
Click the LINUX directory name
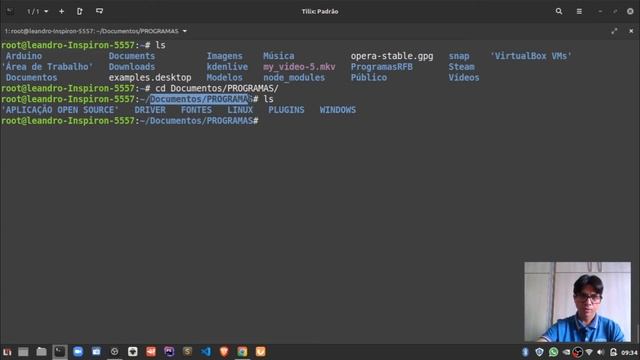tap(240, 110)
